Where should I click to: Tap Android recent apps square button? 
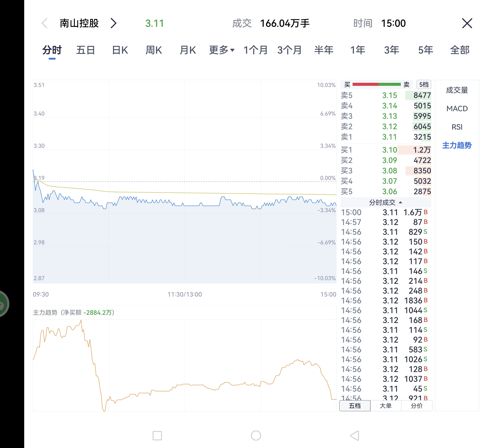pos(157,436)
